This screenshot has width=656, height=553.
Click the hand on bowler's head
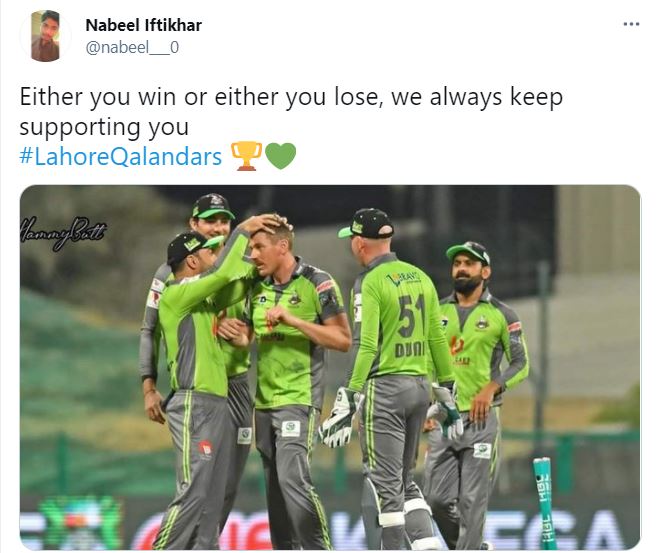(x=262, y=224)
